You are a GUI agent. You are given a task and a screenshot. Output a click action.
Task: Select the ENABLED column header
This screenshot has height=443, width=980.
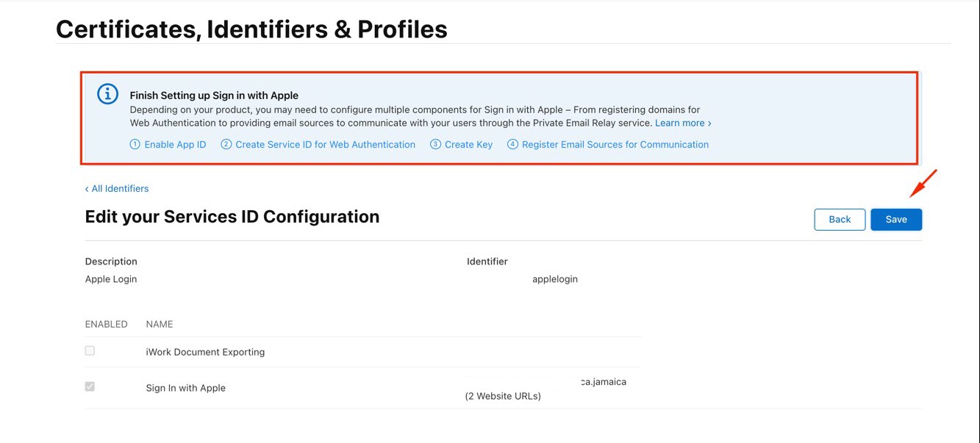[x=107, y=324]
